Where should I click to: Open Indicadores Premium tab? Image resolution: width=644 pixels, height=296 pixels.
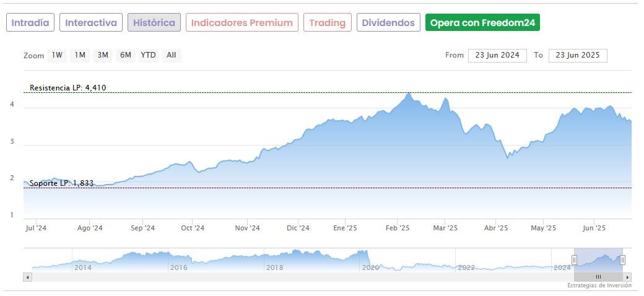[241, 23]
